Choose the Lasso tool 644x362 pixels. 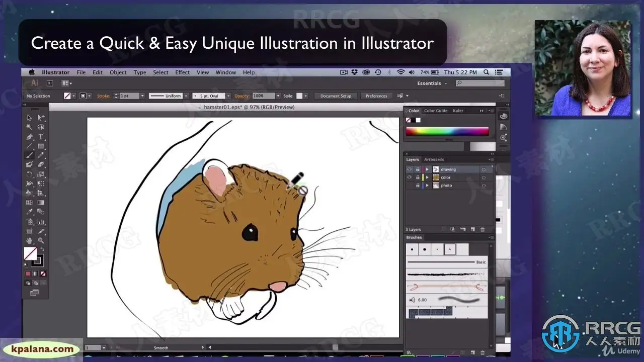(x=41, y=127)
